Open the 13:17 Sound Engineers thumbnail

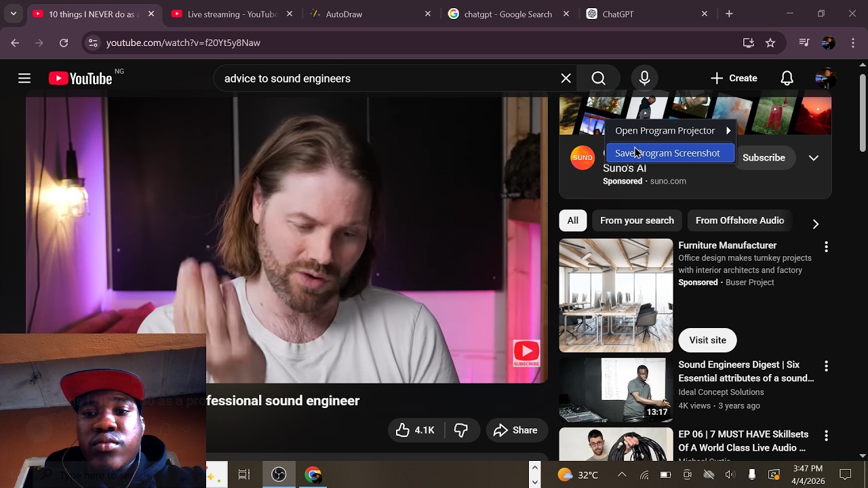tap(616, 390)
